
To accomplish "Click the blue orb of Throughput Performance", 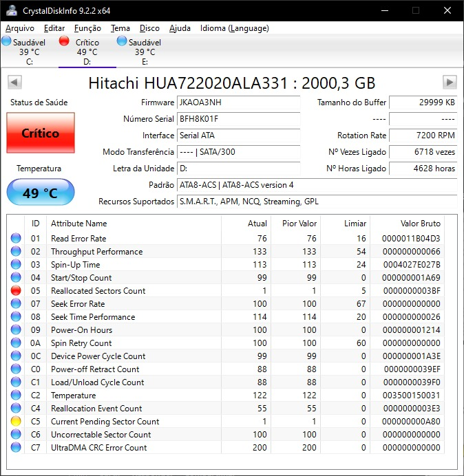I will click(16, 251).
